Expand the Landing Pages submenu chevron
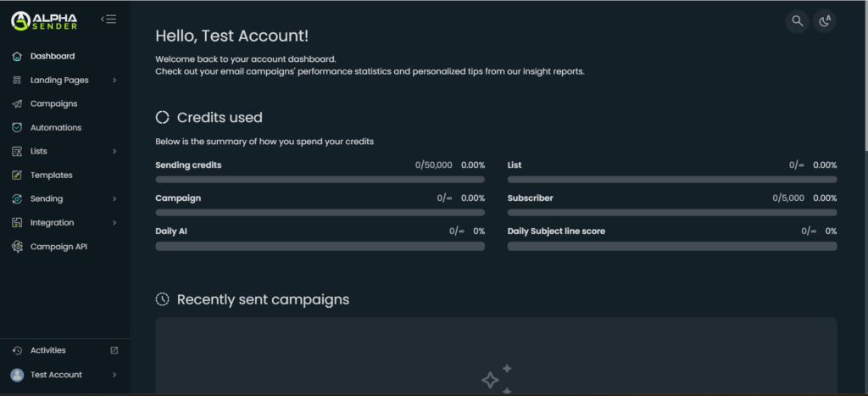This screenshot has height=396, width=868. (114, 81)
